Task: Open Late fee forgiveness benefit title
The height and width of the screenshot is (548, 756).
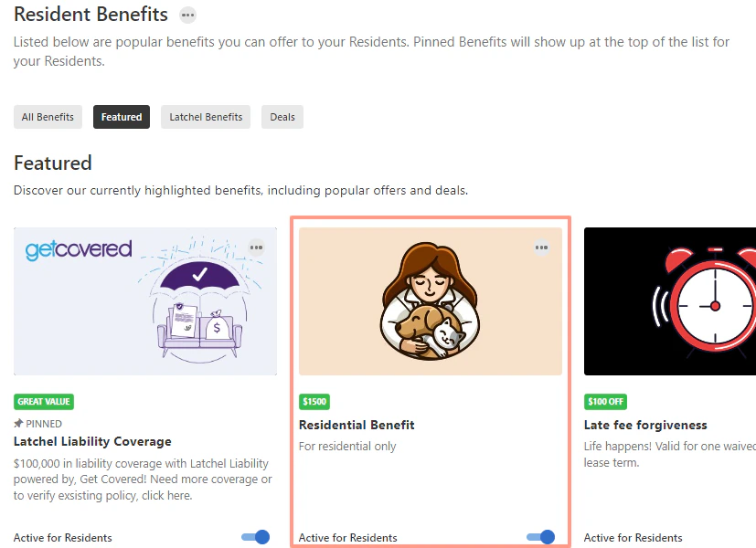Action: (x=645, y=426)
